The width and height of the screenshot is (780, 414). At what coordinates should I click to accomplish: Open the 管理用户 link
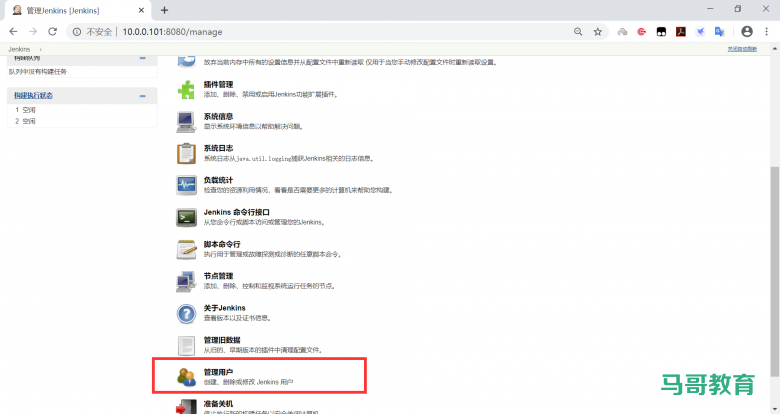tap(218, 372)
